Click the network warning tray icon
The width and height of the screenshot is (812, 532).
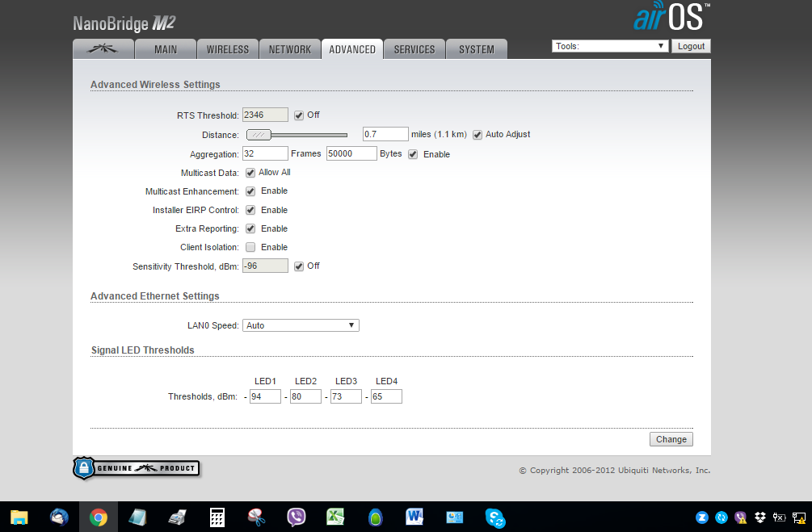(799, 517)
